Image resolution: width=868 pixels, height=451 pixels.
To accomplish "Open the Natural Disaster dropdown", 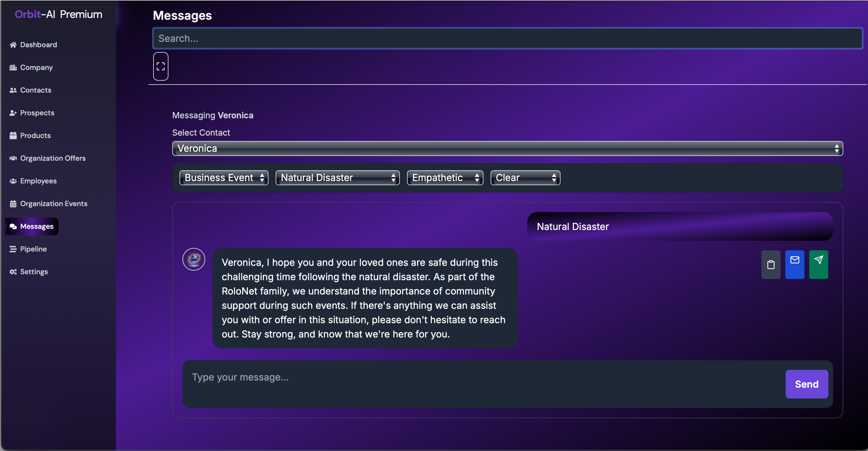I will coord(337,178).
